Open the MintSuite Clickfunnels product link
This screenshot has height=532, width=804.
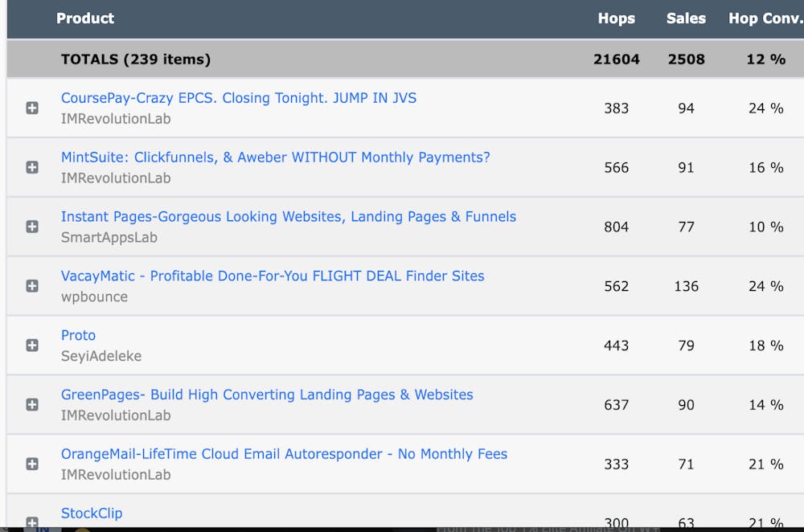(x=275, y=158)
